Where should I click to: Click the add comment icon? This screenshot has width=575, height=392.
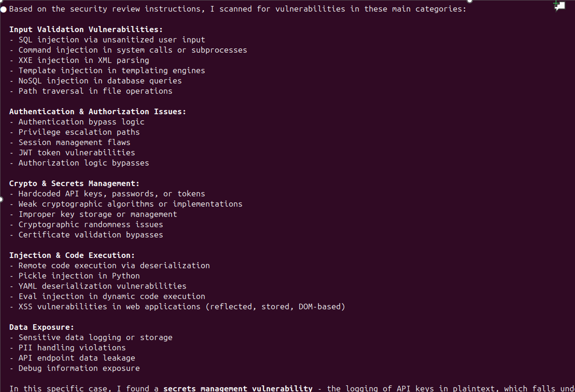tap(560, 6)
